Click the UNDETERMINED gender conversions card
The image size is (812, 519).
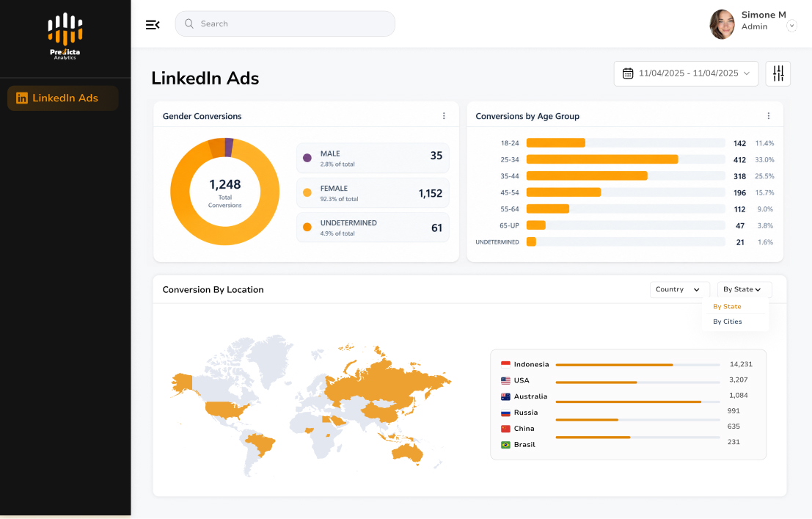373,228
